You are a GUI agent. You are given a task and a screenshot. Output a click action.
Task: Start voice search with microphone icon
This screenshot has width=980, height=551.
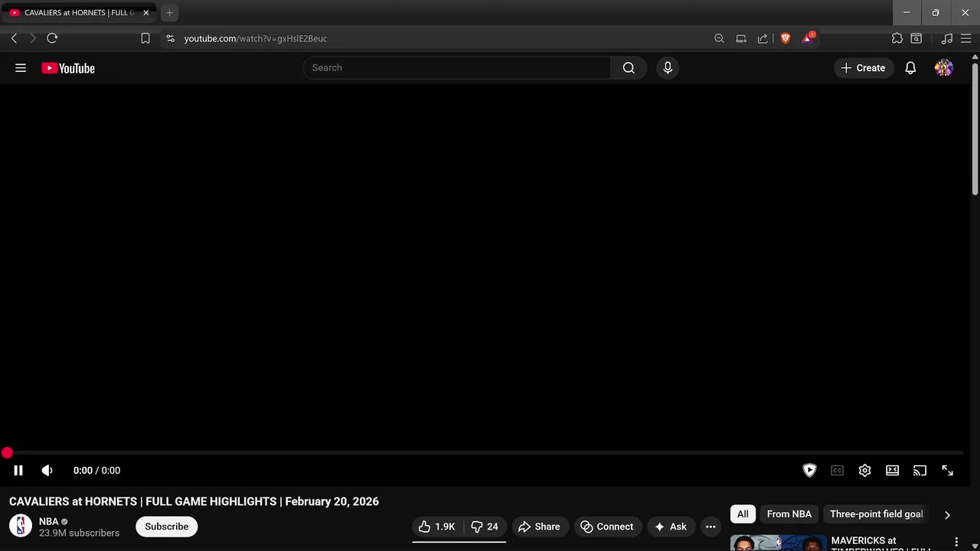[668, 68]
